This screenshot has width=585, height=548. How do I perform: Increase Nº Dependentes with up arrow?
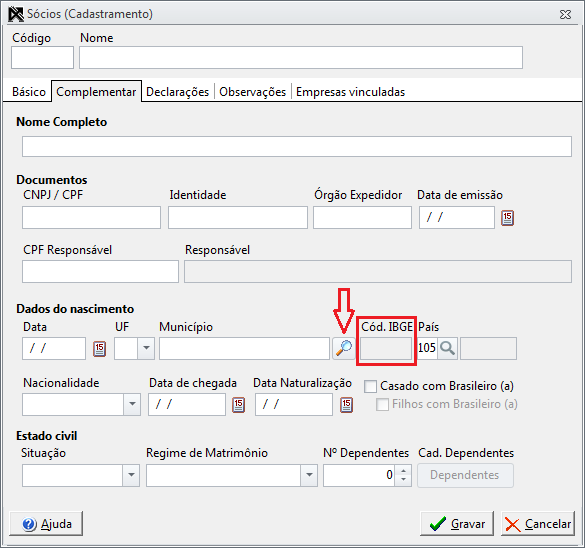(x=403, y=470)
